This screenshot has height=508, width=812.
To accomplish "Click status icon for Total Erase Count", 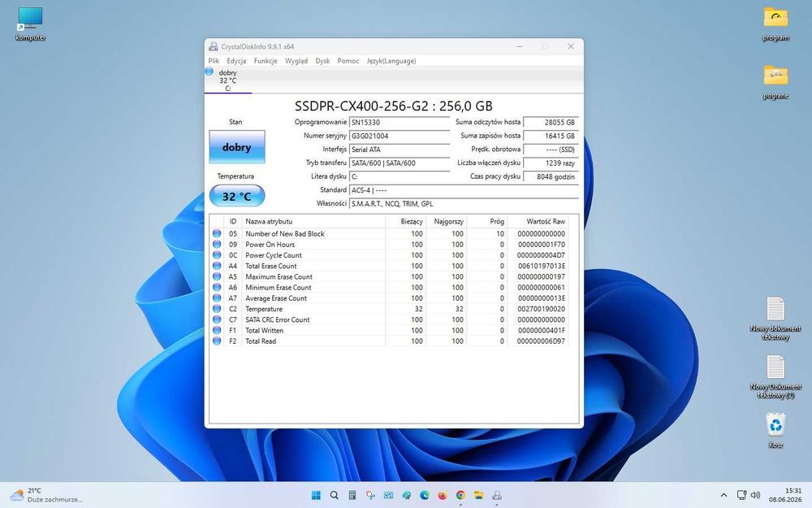I will [217, 266].
